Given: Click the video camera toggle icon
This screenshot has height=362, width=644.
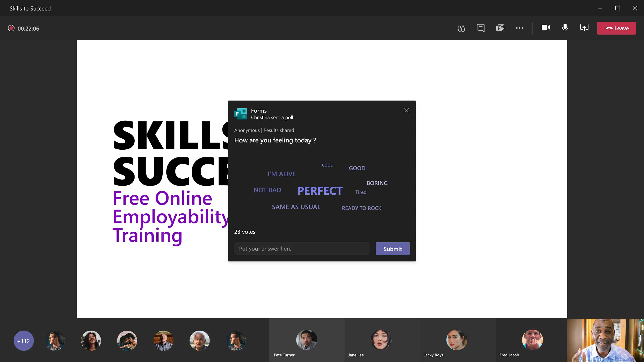Looking at the screenshot, I should [545, 28].
